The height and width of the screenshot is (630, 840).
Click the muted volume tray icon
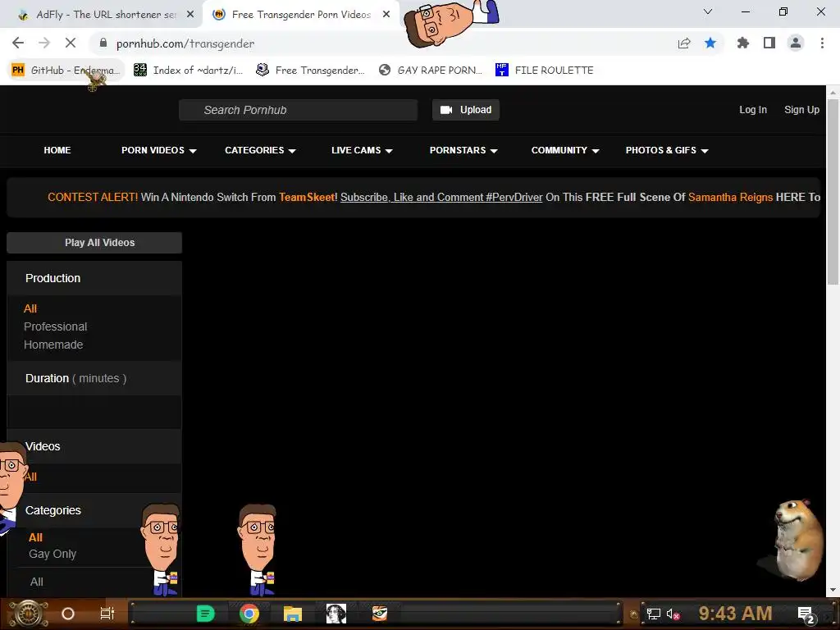pyautogui.click(x=673, y=614)
